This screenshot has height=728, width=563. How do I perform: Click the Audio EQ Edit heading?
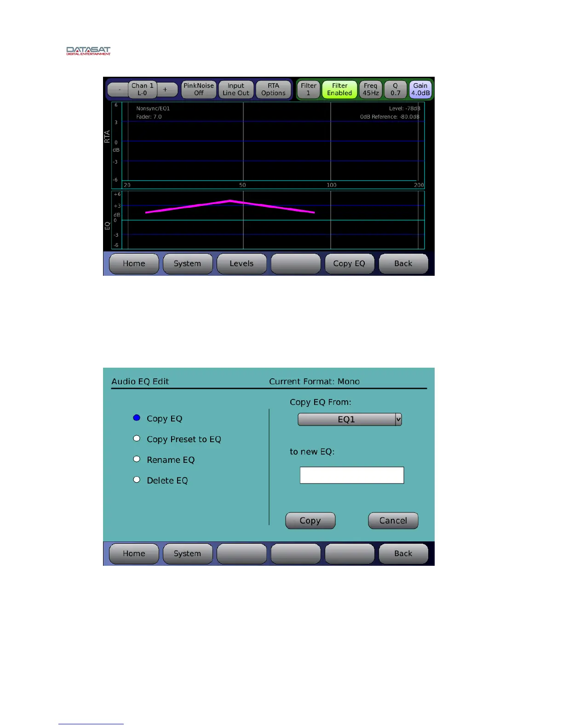pyautogui.click(x=140, y=381)
